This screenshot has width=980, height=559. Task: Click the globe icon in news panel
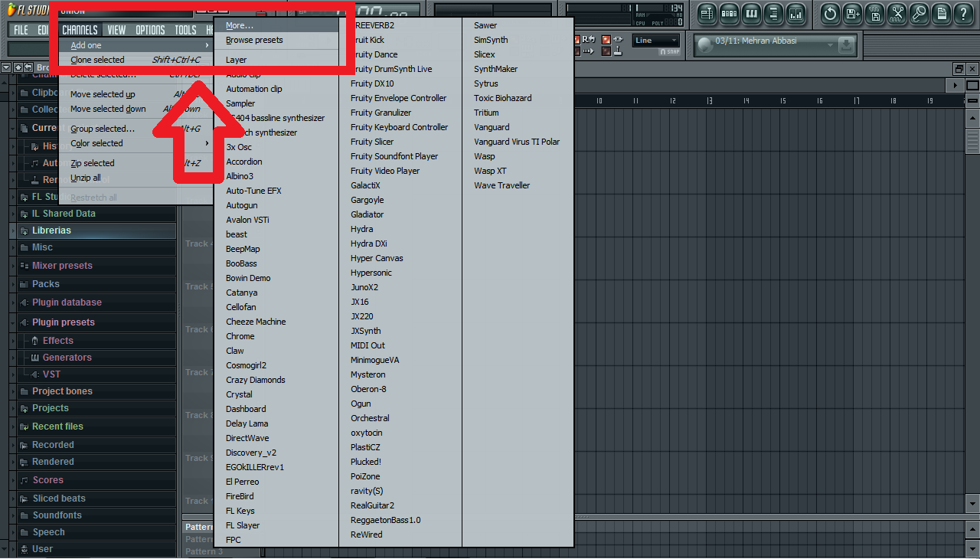705,46
